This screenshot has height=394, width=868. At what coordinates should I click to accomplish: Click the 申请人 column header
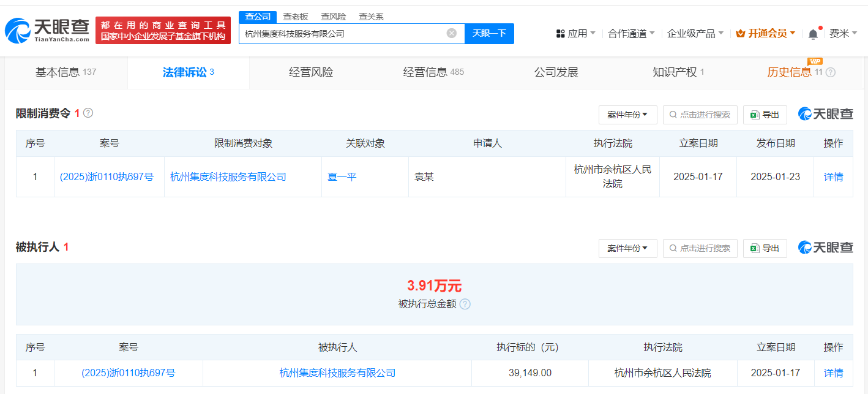(x=487, y=143)
